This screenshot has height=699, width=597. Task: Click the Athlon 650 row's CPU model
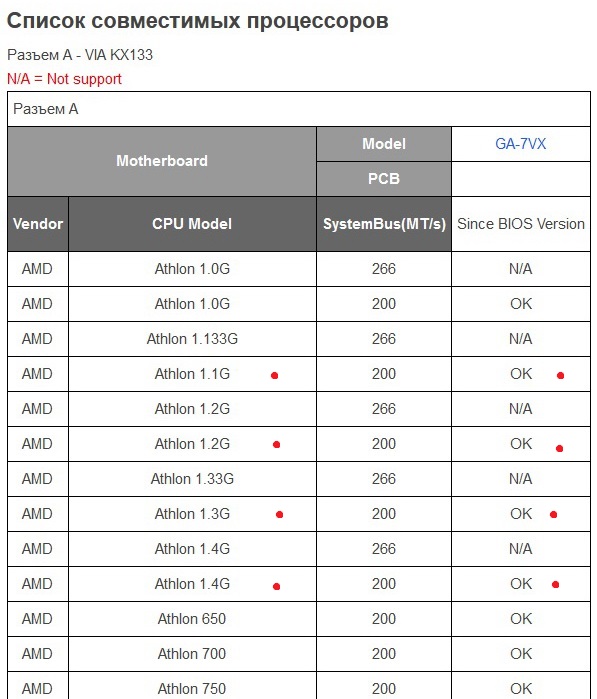click(x=192, y=619)
